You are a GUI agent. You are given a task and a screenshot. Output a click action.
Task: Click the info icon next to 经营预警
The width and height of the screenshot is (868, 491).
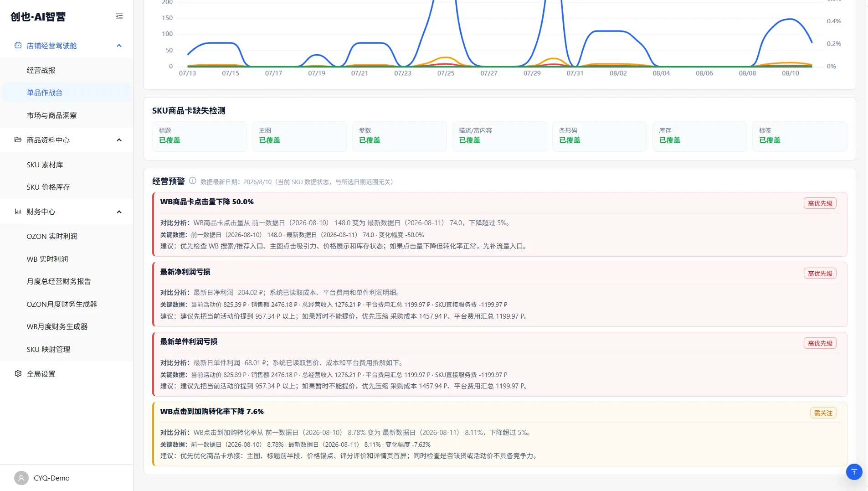point(193,181)
